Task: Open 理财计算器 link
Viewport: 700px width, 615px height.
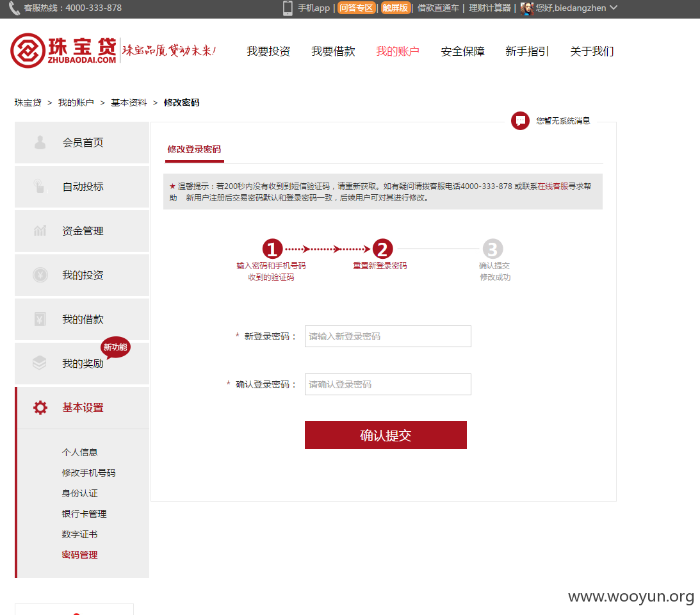Action: coord(490,8)
